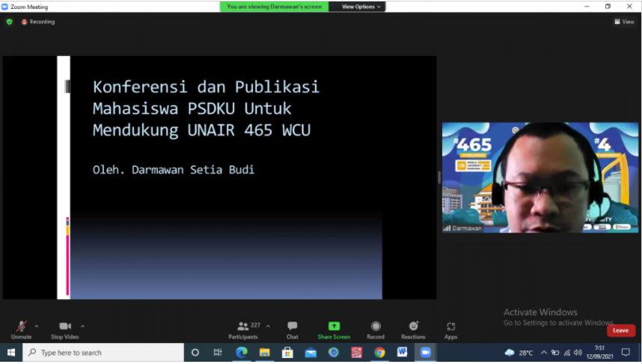Expand video options arrow beside Stop Video
Screen dimensions: 642x364
(x=82, y=326)
